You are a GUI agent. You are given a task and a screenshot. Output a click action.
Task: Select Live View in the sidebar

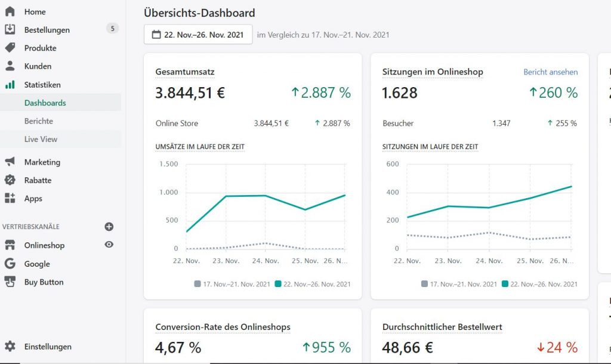point(41,139)
